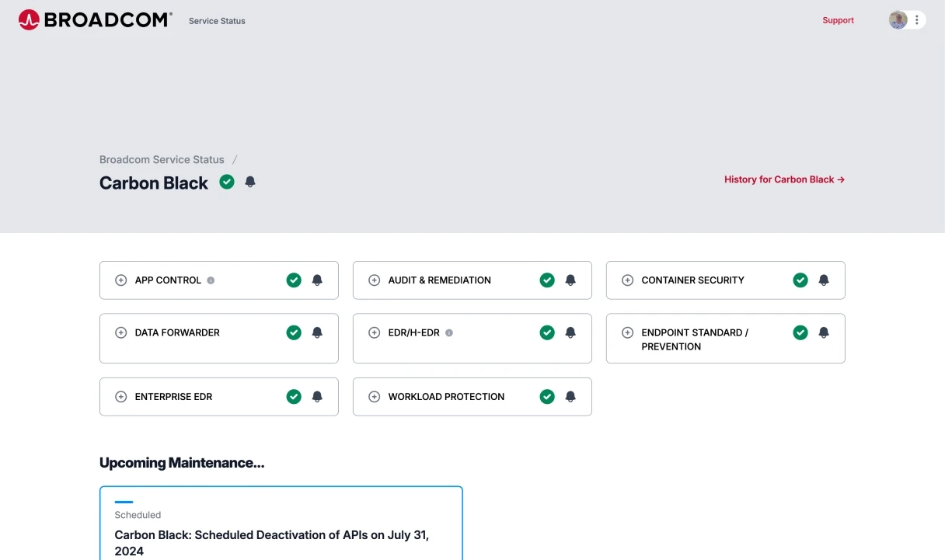Click the App Control notification bell
This screenshot has width=945, height=560.
[x=317, y=280]
